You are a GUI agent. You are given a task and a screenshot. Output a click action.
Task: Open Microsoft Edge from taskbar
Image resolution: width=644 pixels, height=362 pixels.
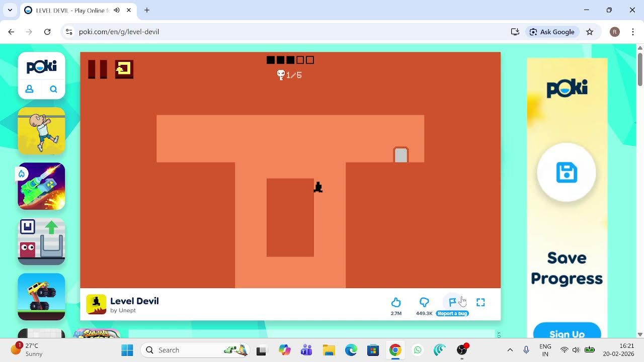351,350
